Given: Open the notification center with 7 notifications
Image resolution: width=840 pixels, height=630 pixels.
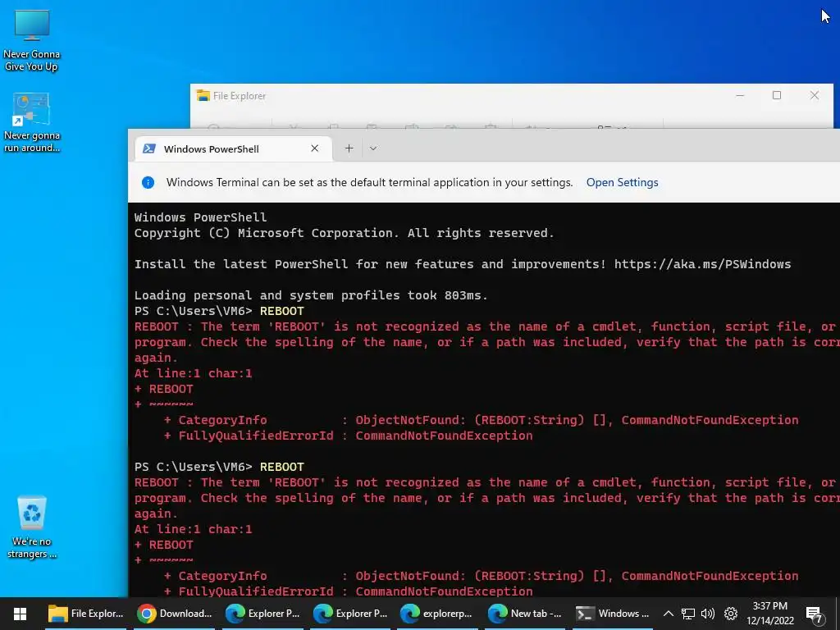Looking at the screenshot, I should [815, 615].
